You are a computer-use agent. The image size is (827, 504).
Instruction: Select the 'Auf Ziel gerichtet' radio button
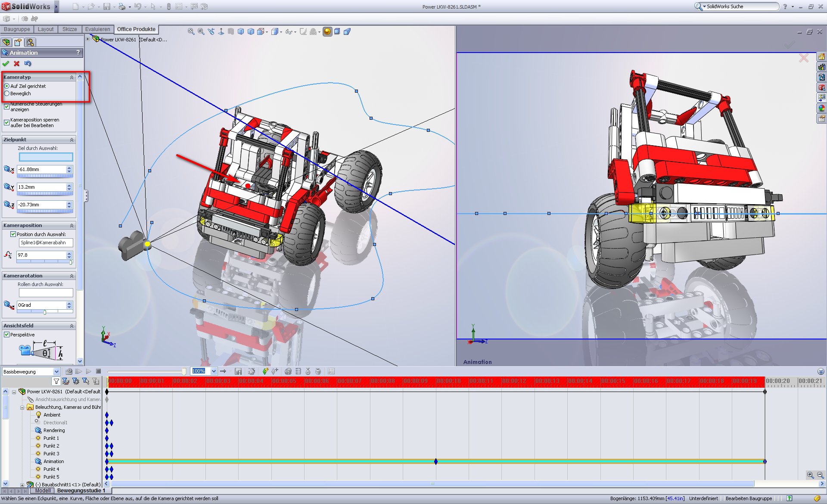(x=7, y=86)
